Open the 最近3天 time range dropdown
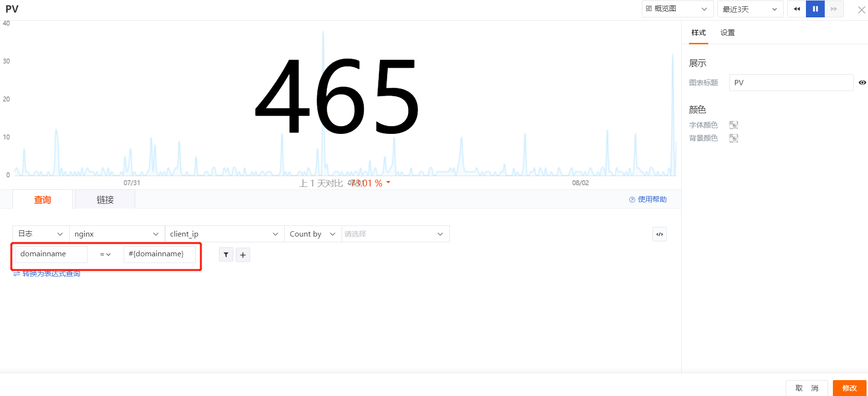The height and width of the screenshot is (396, 868). pyautogui.click(x=750, y=9)
